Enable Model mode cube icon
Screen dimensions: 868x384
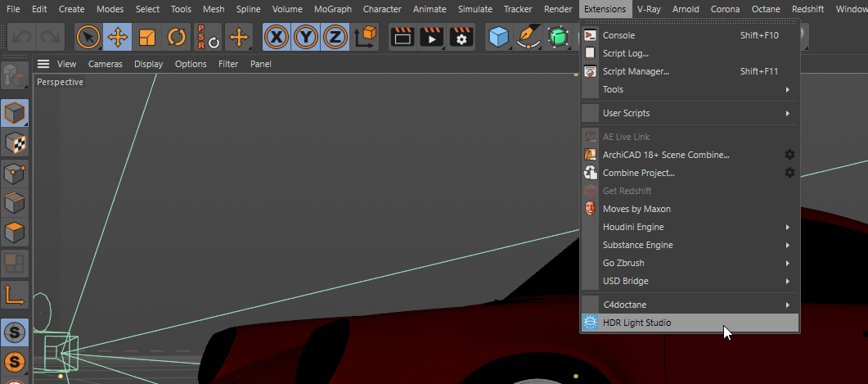pyautogui.click(x=15, y=113)
